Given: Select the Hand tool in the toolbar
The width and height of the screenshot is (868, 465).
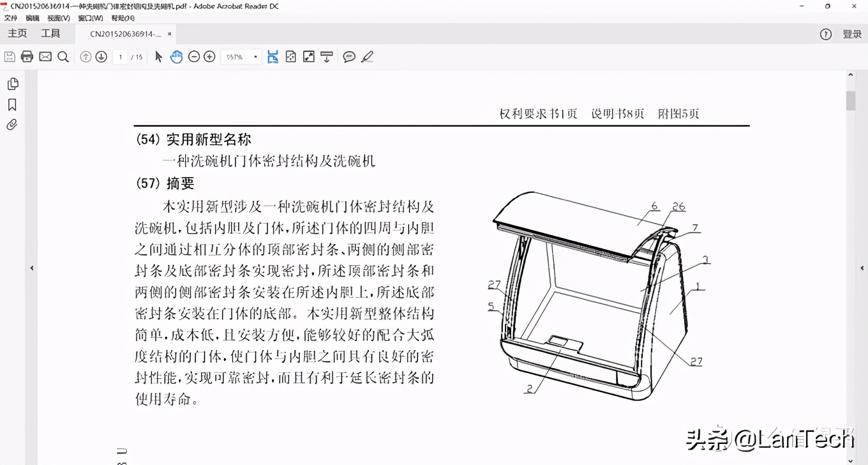Looking at the screenshot, I should click(x=176, y=57).
